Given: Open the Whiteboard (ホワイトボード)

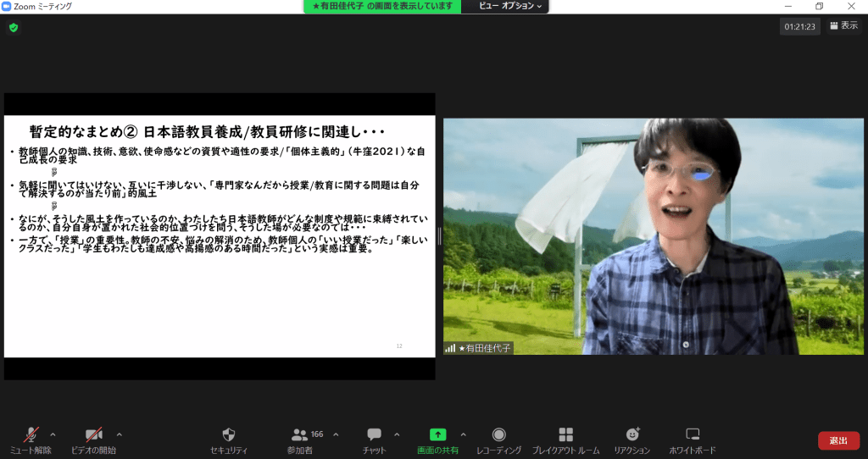Looking at the screenshot, I should tap(693, 435).
